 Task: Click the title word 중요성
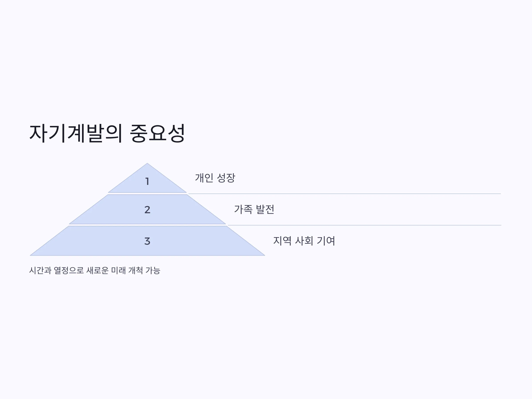(x=157, y=133)
